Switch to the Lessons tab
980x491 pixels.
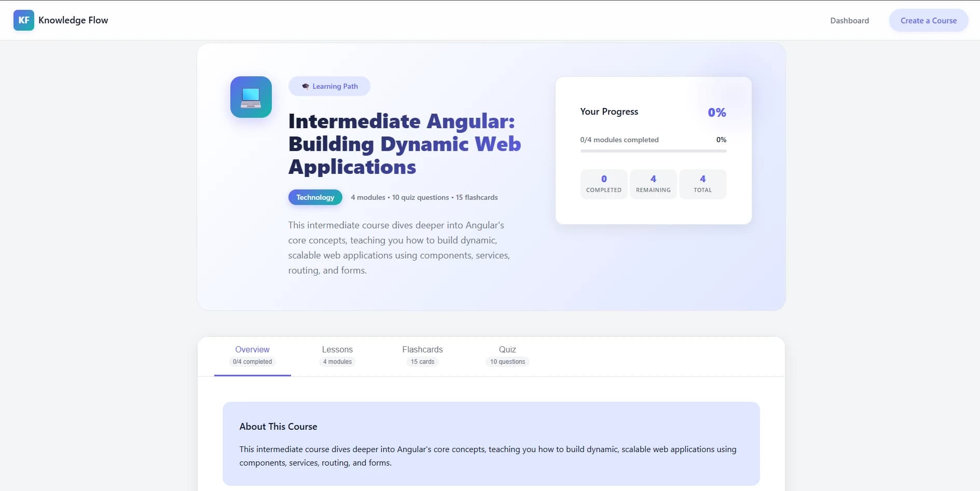337,354
